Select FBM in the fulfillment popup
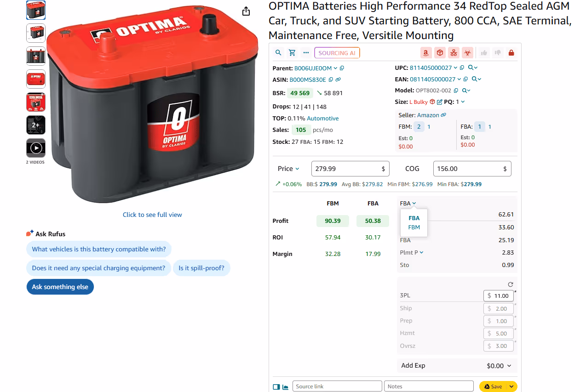The height and width of the screenshot is (392, 580). click(414, 227)
